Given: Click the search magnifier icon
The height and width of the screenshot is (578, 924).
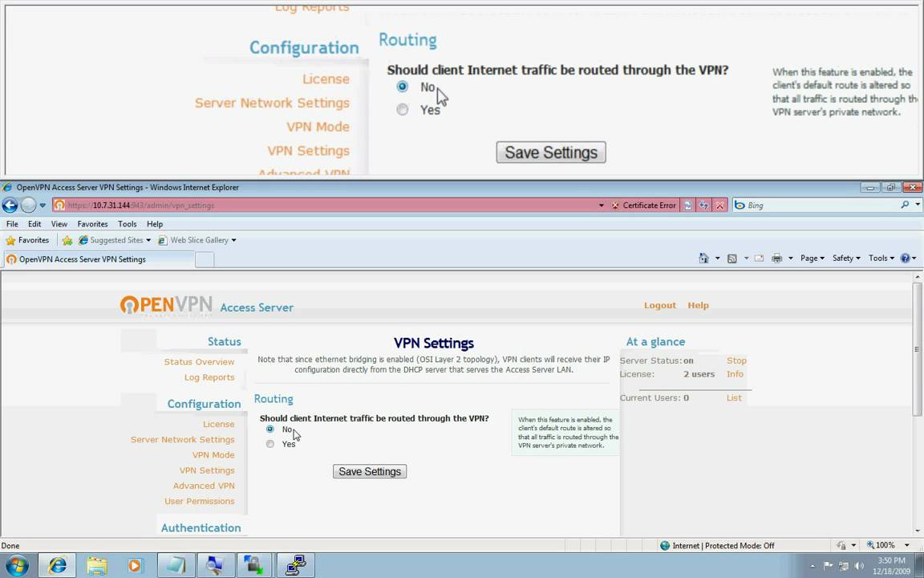Looking at the screenshot, I should pyautogui.click(x=905, y=205).
